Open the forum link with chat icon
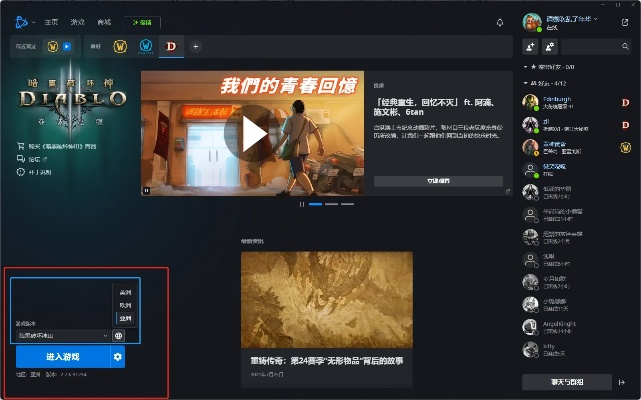This screenshot has height=400, width=641. (32, 159)
